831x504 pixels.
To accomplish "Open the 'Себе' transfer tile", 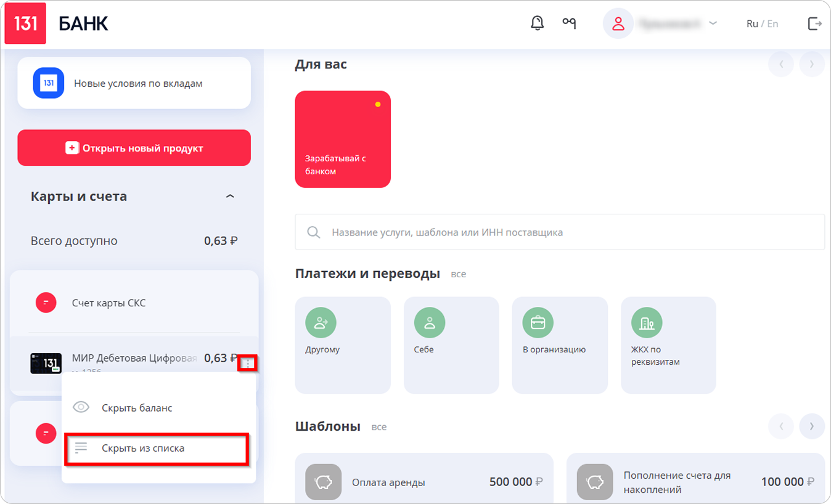I will click(451, 344).
